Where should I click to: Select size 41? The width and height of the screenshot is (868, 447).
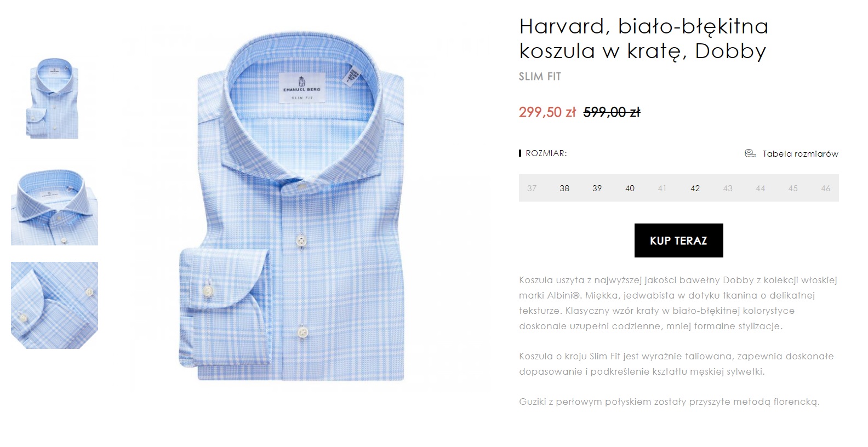662,188
